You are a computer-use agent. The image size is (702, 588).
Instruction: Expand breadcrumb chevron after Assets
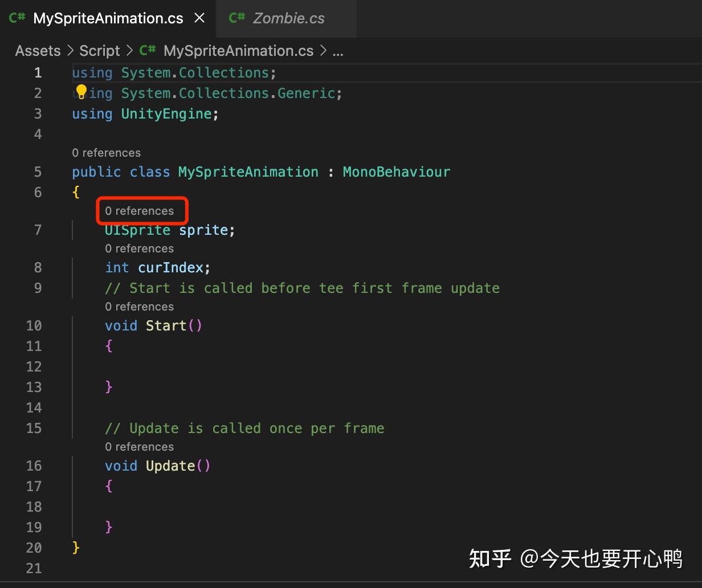pos(70,51)
